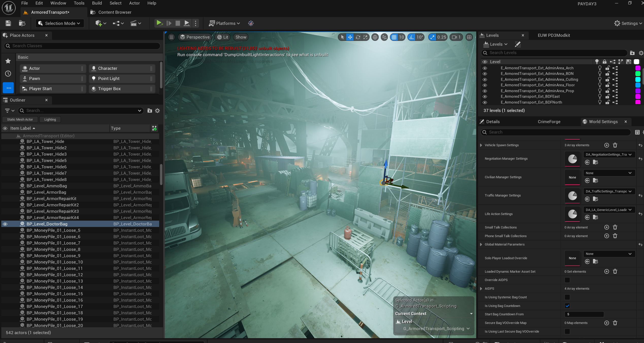644x343 pixels.
Task: Toggle world coordinate system globe icon
Action: pos(375,37)
